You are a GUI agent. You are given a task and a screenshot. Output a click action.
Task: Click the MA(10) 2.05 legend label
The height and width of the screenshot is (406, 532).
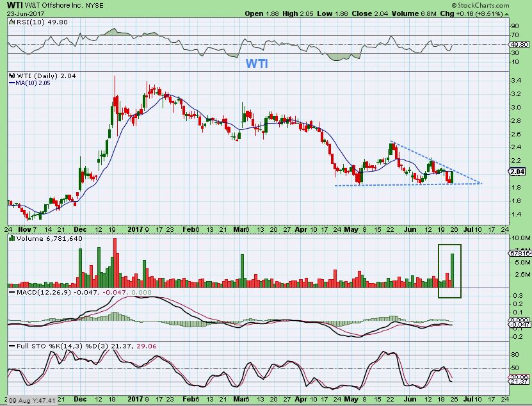[x=33, y=83]
